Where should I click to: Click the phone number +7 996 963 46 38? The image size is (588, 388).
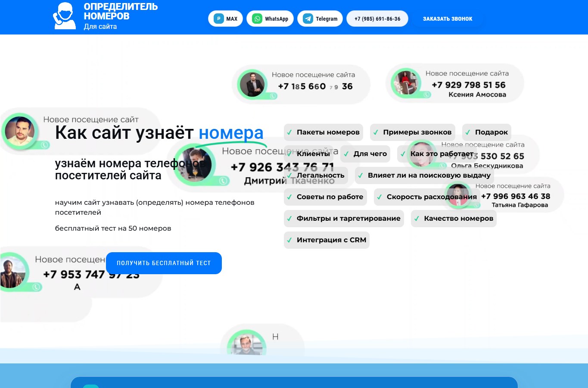click(x=516, y=196)
